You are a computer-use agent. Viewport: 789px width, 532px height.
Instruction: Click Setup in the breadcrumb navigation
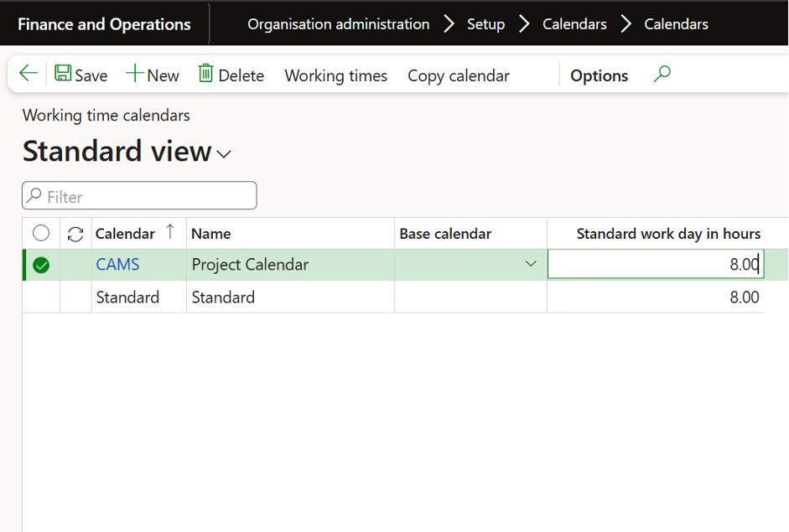pos(485,23)
